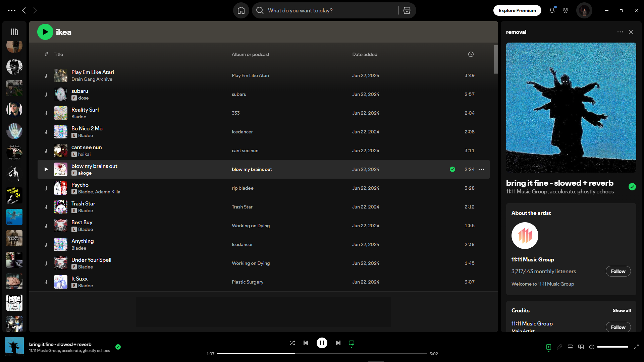
Task: Toggle shuffle playback
Action: 292,343
